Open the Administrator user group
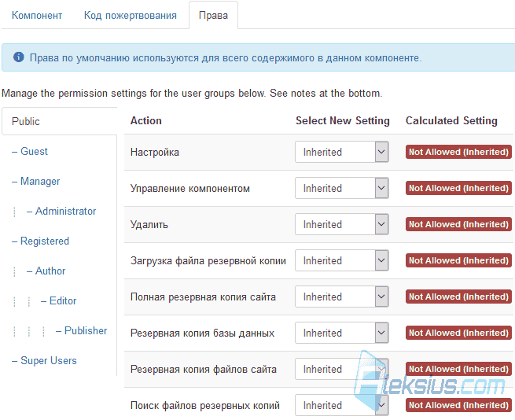The height and width of the screenshot is (420, 515). pyautogui.click(x=65, y=211)
